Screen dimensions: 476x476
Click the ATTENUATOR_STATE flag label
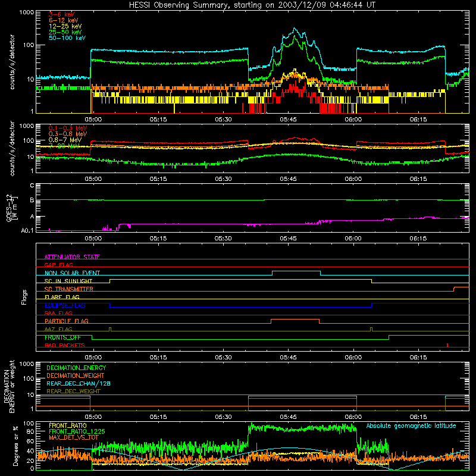tap(72, 257)
